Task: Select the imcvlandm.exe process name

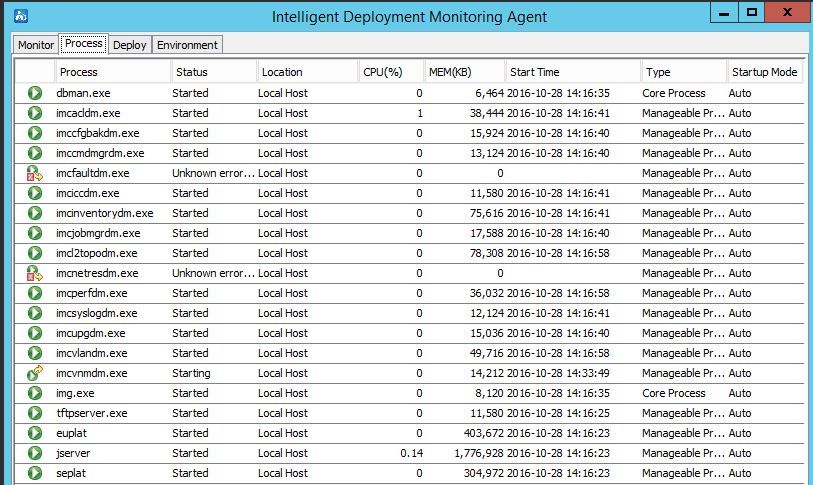Action: coord(92,353)
